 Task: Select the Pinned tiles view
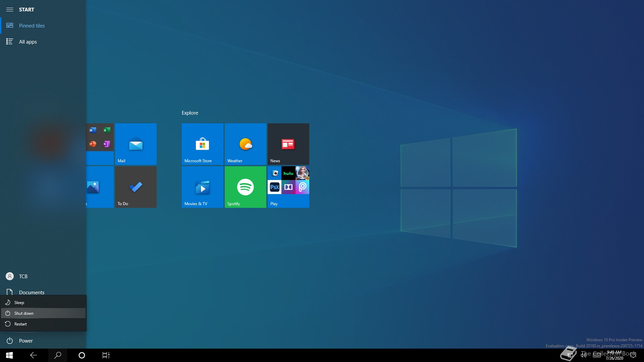(x=43, y=25)
